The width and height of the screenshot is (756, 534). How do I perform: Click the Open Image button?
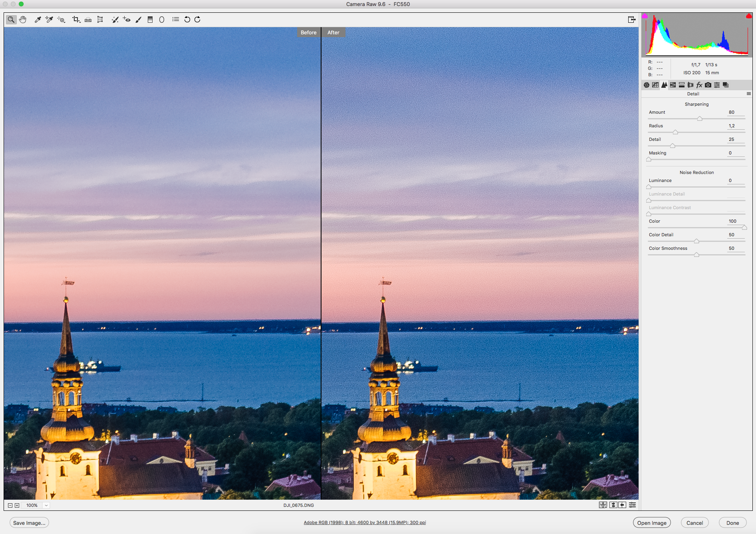coord(651,523)
